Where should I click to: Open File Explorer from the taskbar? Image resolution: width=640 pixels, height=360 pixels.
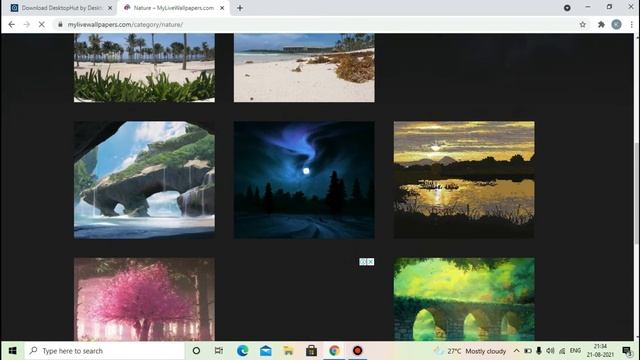(x=289, y=351)
